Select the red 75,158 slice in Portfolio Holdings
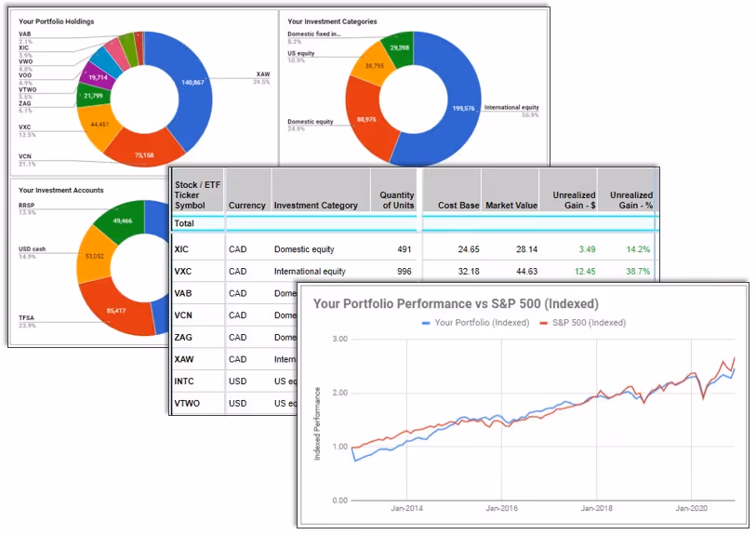This screenshot has height=535, width=756. click(x=144, y=152)
